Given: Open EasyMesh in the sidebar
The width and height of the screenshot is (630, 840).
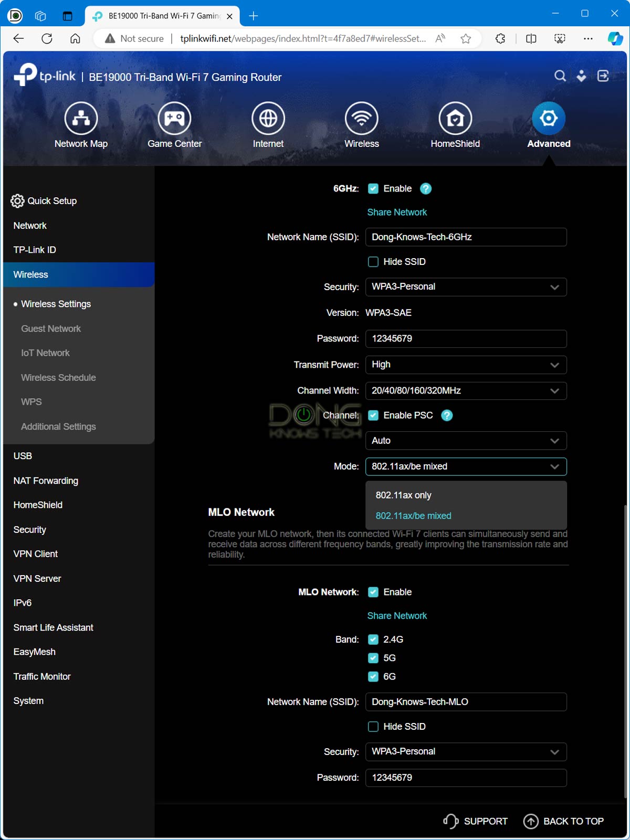Looking at the screenshot, I should point(35,652).
